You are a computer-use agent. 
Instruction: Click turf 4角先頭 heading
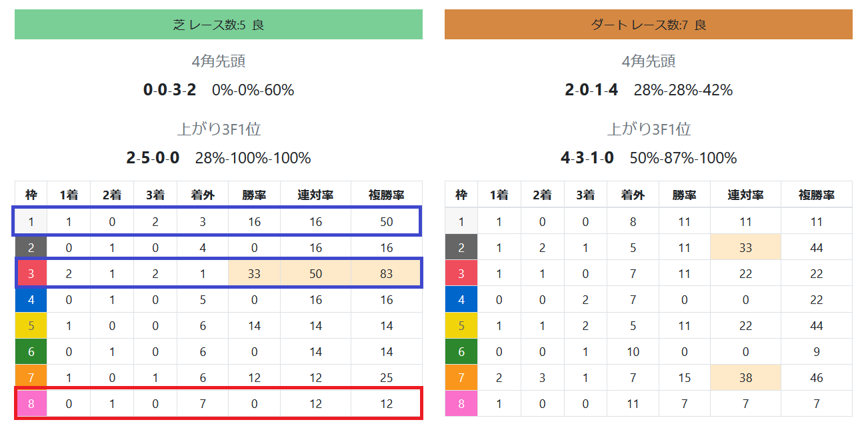pos(219,61)
